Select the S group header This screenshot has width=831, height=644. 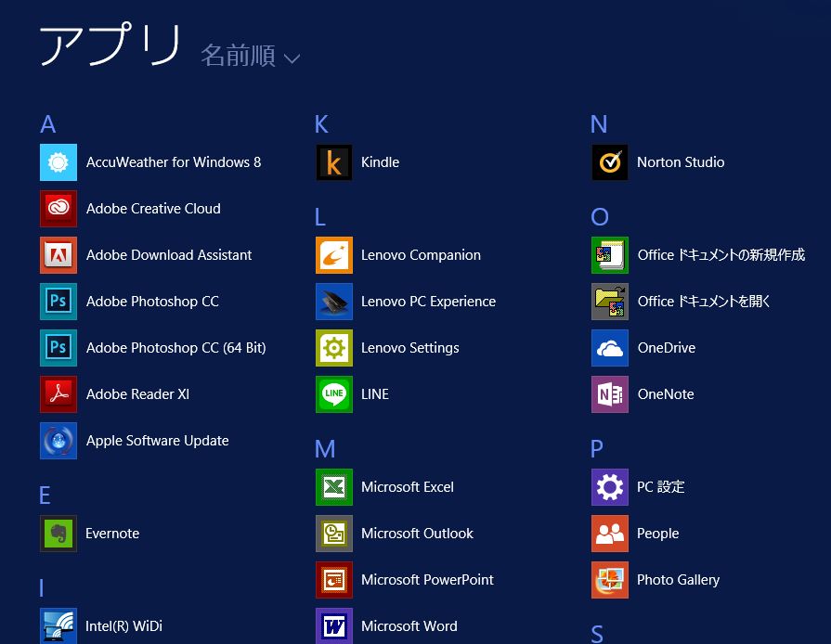pyautogui.click(x=597, y=634)
